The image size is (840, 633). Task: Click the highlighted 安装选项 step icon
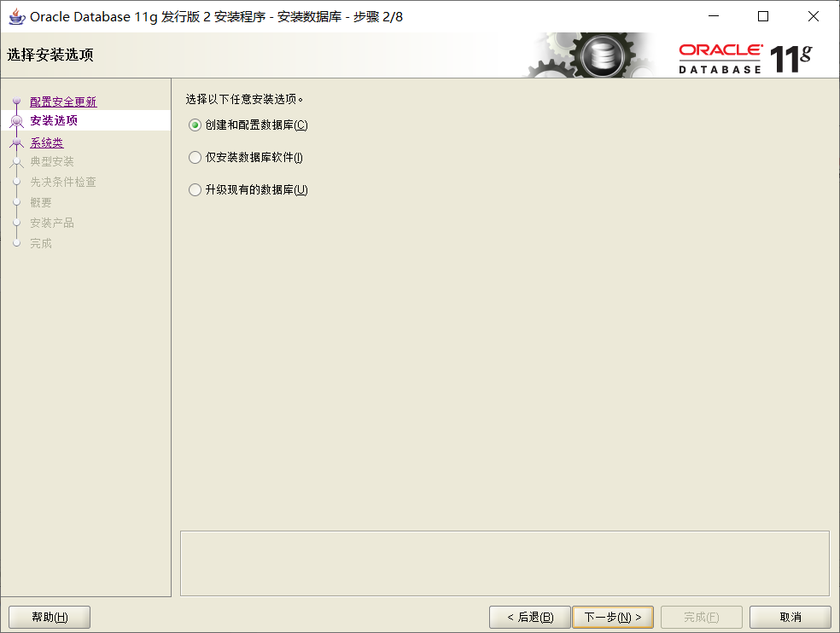pyautogui.click(x=16, y=122)
